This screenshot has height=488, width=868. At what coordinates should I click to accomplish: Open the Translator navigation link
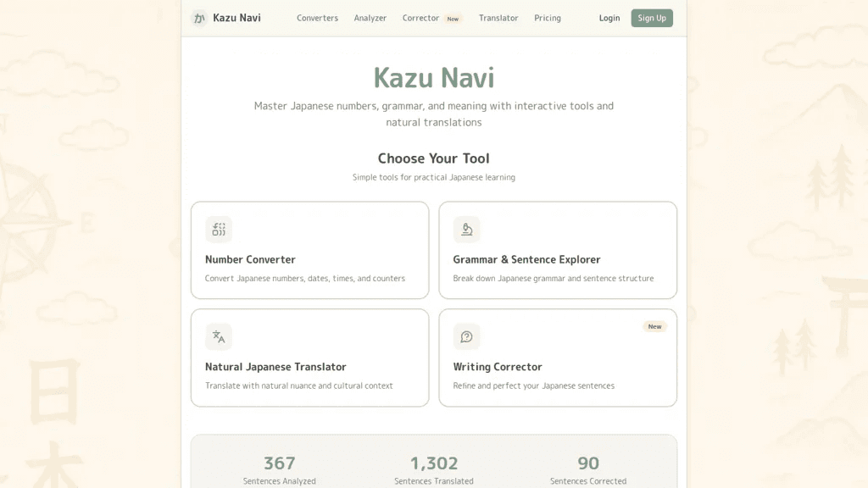(498, 19)
